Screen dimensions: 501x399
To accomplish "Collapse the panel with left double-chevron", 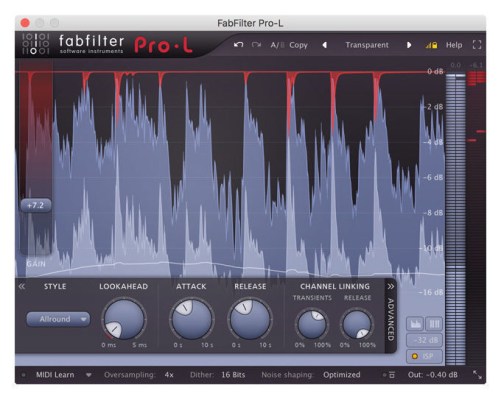I will click(x=22, y=286).
